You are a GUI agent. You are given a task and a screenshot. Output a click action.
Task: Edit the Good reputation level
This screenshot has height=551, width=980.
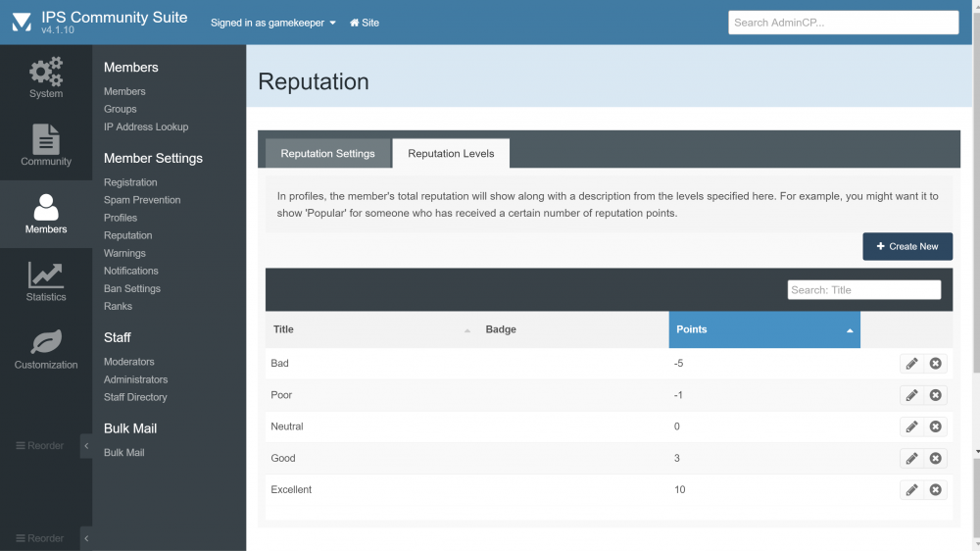coord(911,459)
